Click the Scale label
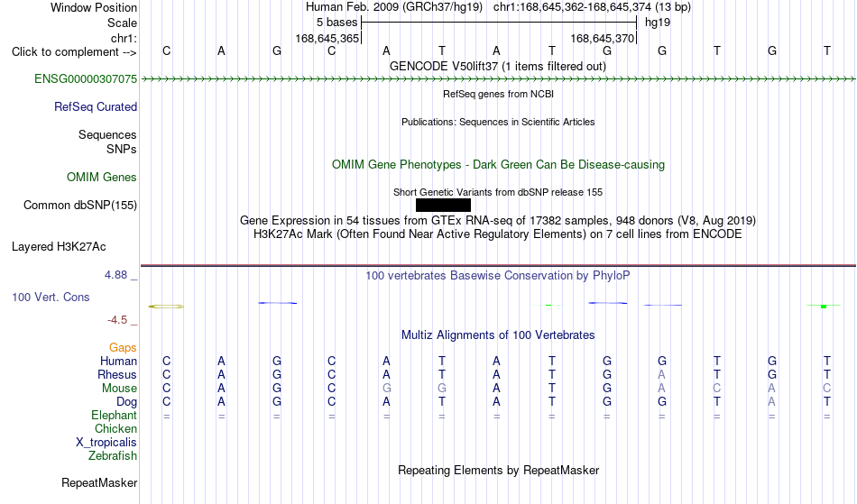Viewport: 857px width, 504px height. pos(123,23)
